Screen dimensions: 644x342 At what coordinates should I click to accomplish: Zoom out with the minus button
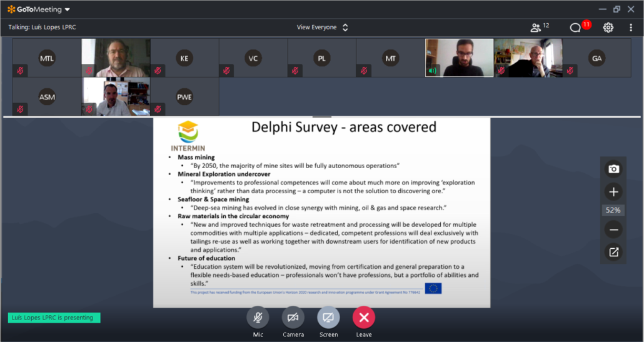(613, 229)
